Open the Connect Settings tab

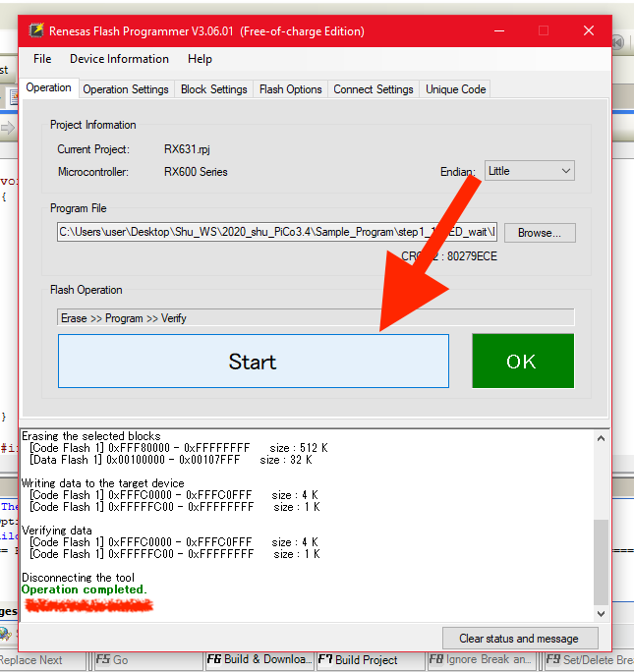[374, 89]
